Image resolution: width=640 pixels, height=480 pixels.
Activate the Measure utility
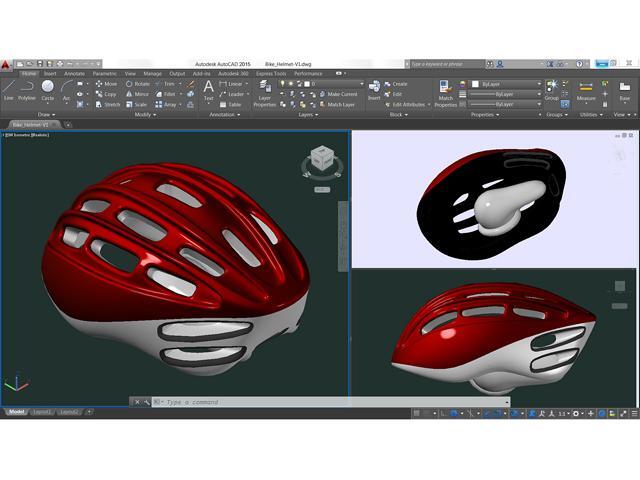point(586,92)
